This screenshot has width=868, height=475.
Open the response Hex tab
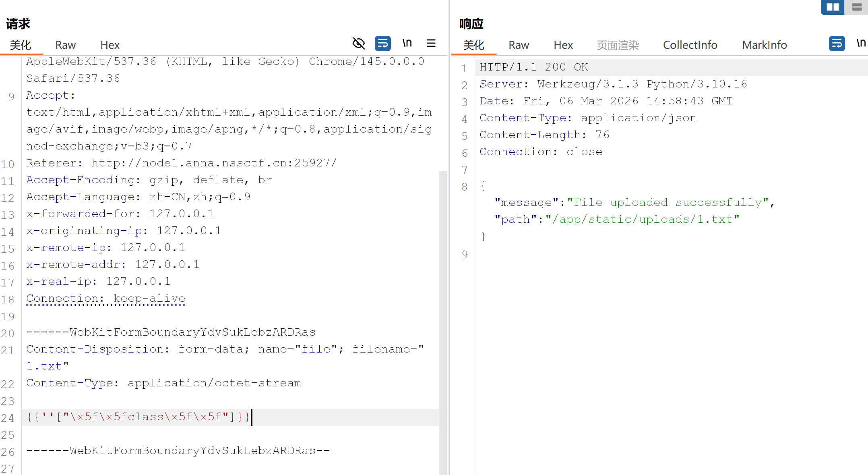click(563, 45)
